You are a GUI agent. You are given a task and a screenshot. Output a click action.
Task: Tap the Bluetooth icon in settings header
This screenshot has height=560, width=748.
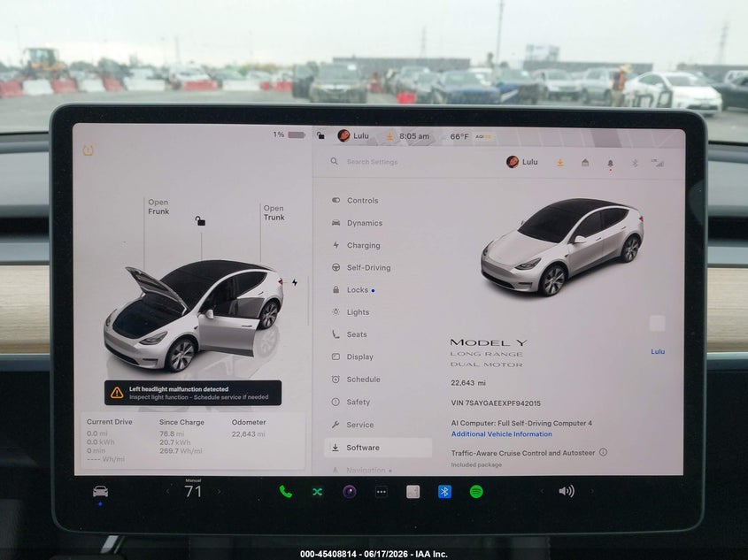(x=635, y=163)
